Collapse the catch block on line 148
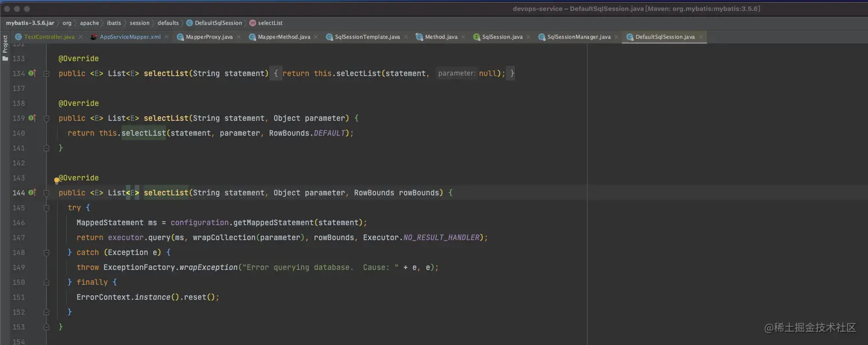868x345 pixels. coord(46,253)
